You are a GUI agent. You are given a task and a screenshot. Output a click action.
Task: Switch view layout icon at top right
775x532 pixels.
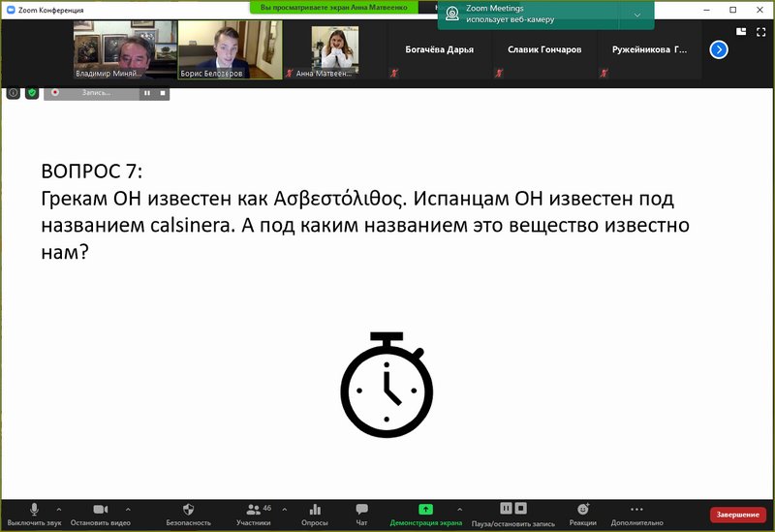point(741,32)
